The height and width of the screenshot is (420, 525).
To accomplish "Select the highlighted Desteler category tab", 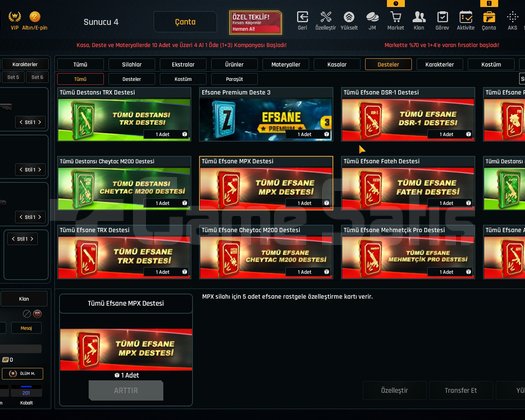I will [x=388, y=64].
